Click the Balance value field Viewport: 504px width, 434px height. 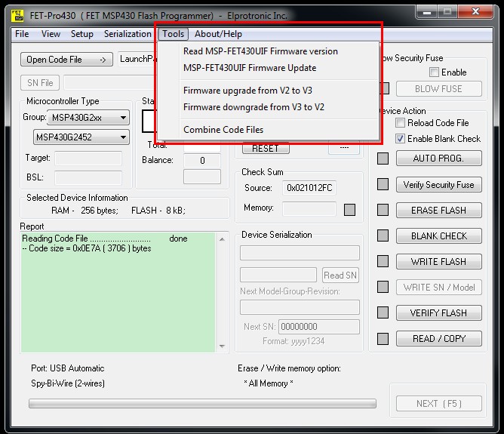coord(202,161)
